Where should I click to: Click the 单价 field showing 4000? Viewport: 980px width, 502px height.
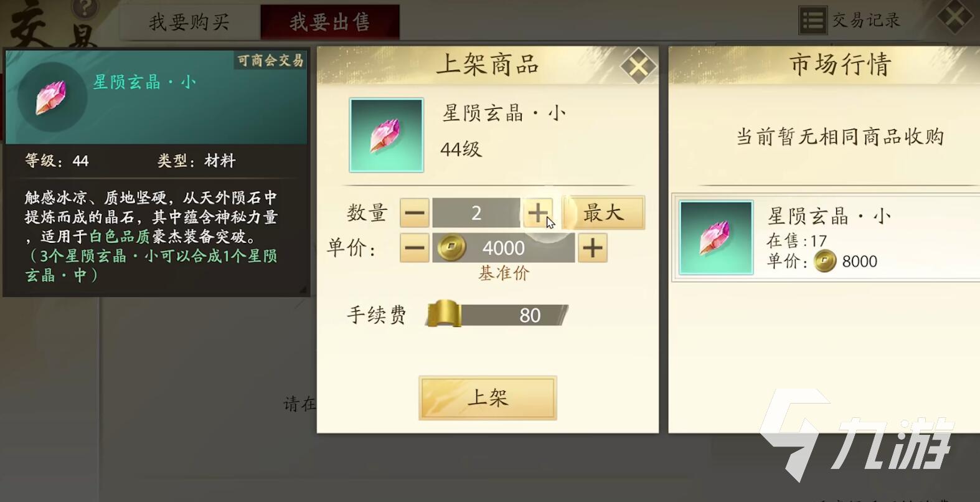504,248
